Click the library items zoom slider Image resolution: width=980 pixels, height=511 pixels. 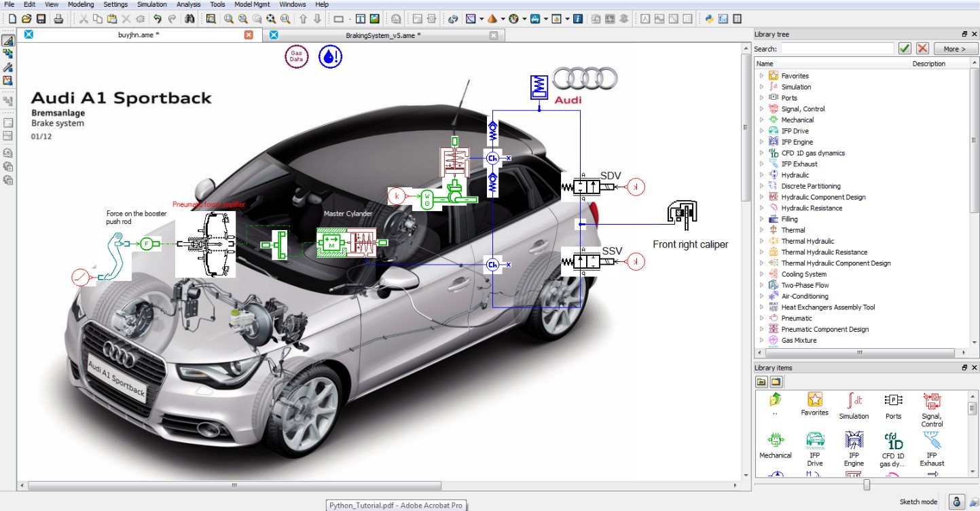[x=867, y=485]
